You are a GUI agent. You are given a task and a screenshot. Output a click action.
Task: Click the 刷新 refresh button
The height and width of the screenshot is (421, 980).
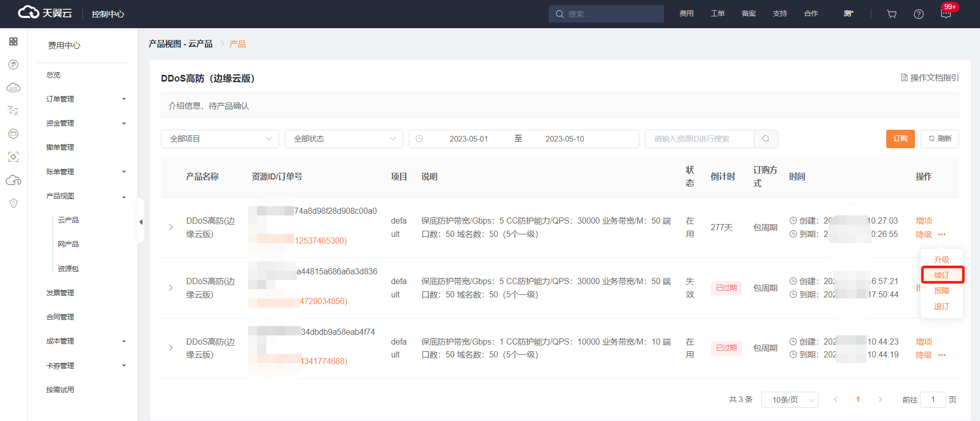click(940, 139)
